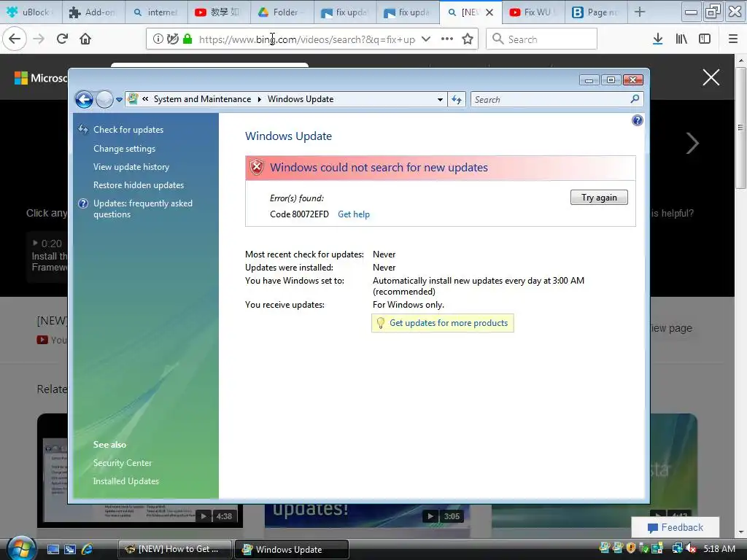747x560 pixels.
Task: Open page actions three-dot menu
Action: pos(447,39)
